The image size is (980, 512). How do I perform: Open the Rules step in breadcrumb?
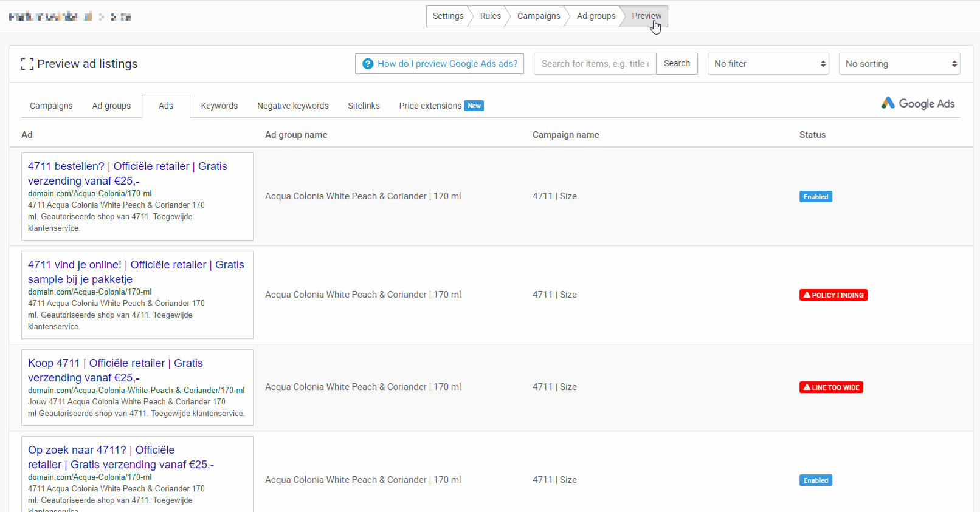tap(490, 16)
